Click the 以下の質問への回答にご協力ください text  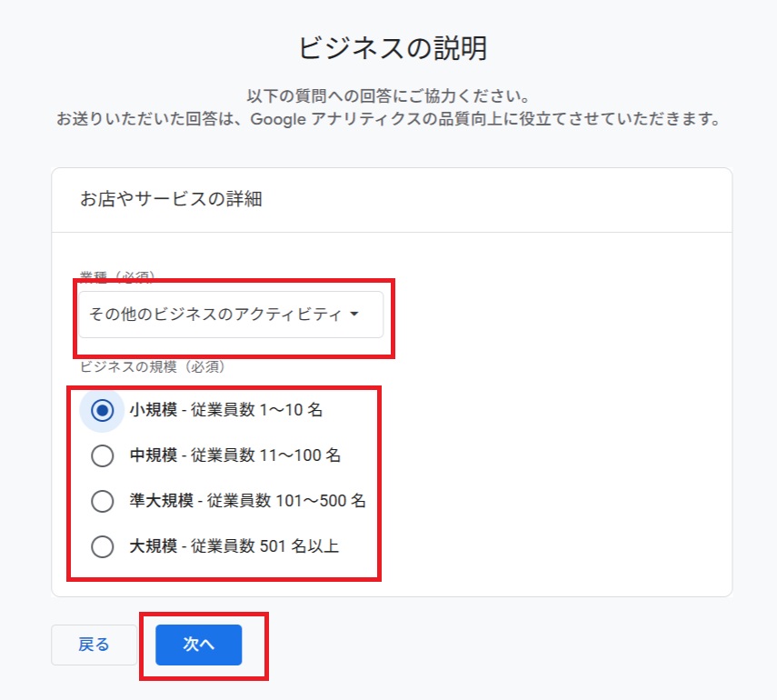point(388,96)
